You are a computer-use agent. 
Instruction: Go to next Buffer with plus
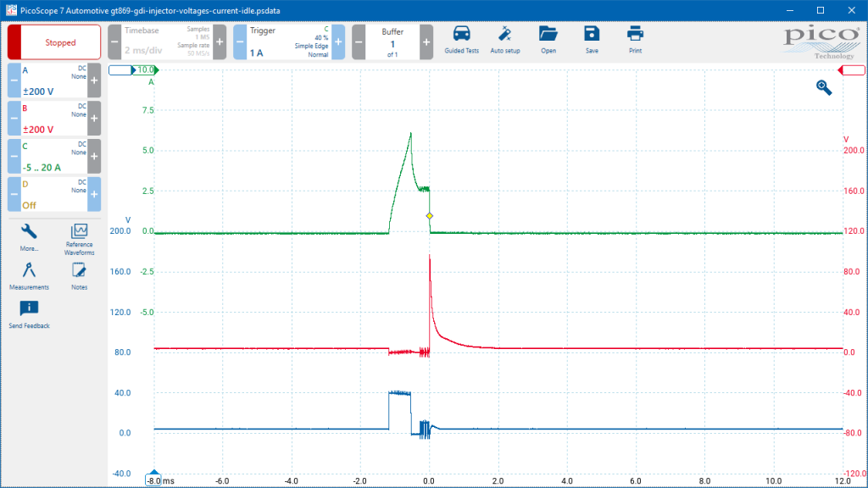coord(426,42)
